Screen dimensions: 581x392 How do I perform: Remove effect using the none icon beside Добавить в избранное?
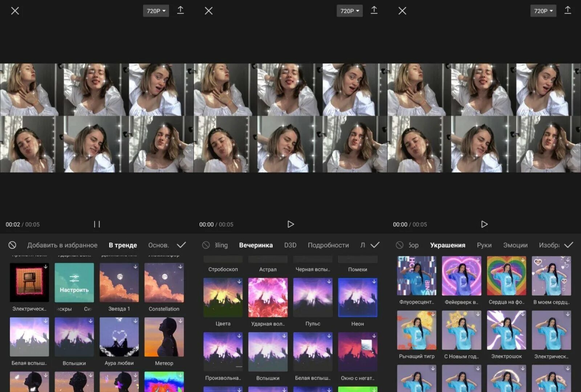coord(12,245)
